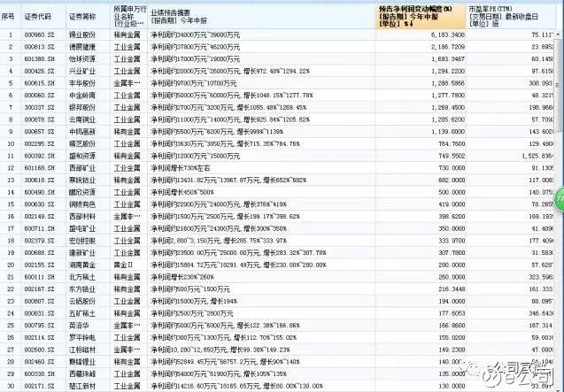564x392 pixels.
Task: Click the security name 湖南黄金
Action: pos(82,265)
